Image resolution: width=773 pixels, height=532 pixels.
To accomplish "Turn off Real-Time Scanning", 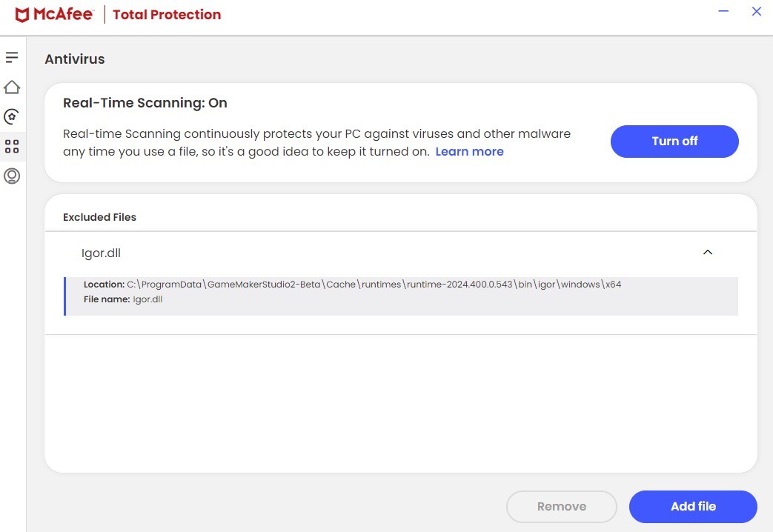I will click(674, 141).
